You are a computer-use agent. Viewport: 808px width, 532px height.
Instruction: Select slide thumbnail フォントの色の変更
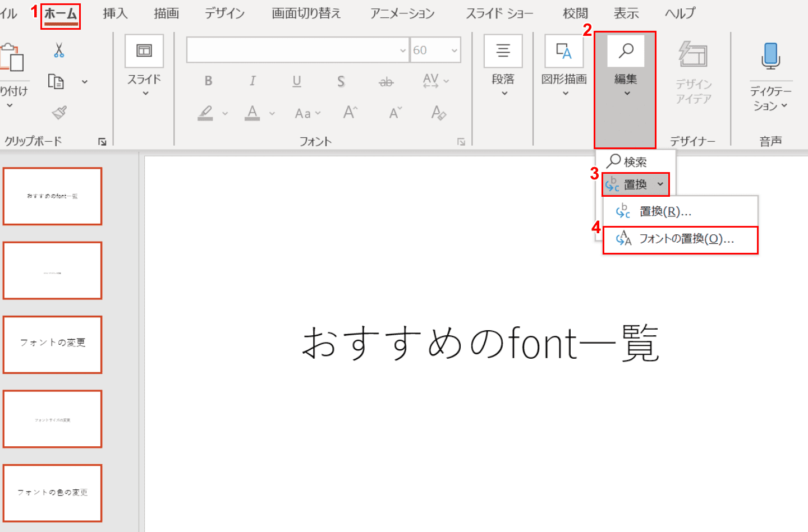coord(53,493)
